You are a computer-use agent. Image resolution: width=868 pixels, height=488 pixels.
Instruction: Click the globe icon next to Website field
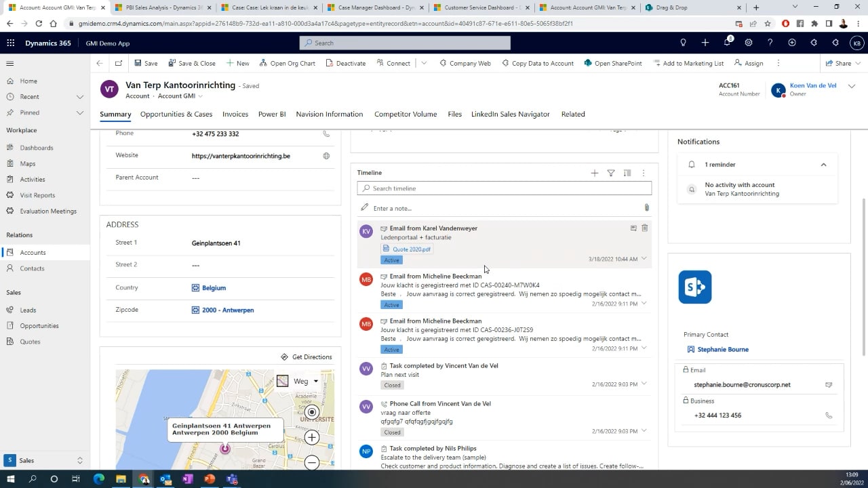326,156
